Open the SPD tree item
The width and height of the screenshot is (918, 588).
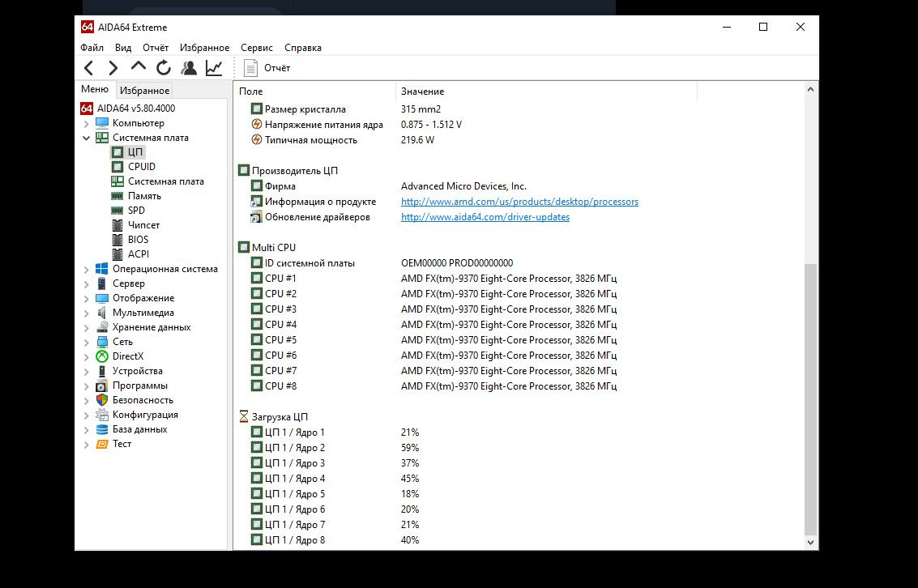tap(136, 211)
